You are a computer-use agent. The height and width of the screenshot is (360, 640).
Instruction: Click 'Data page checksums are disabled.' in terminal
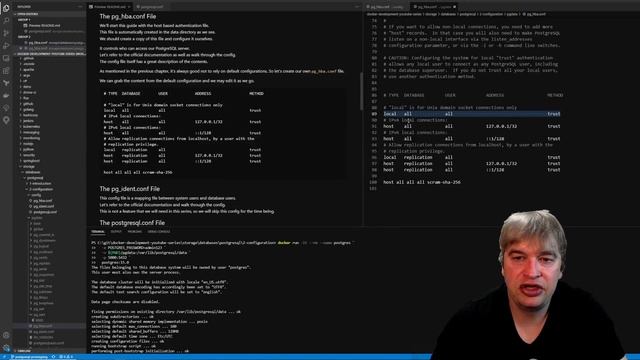[x=125, y=302]
